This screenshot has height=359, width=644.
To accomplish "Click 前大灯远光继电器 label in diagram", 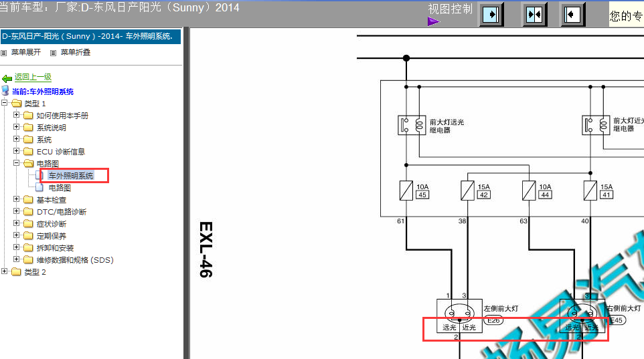I will coord(447,126).
